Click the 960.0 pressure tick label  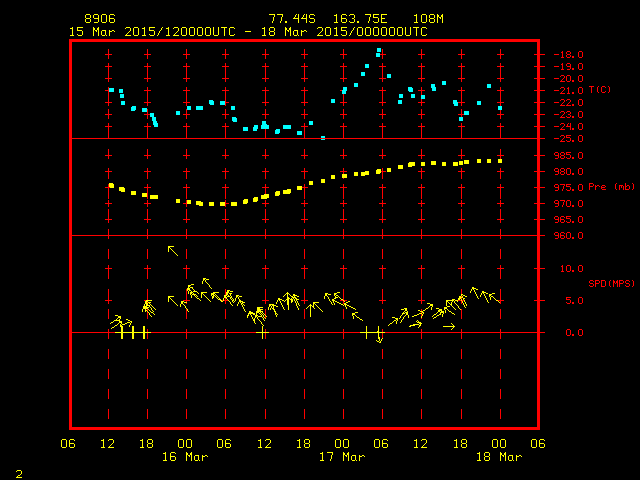click(x=569, y=236)
